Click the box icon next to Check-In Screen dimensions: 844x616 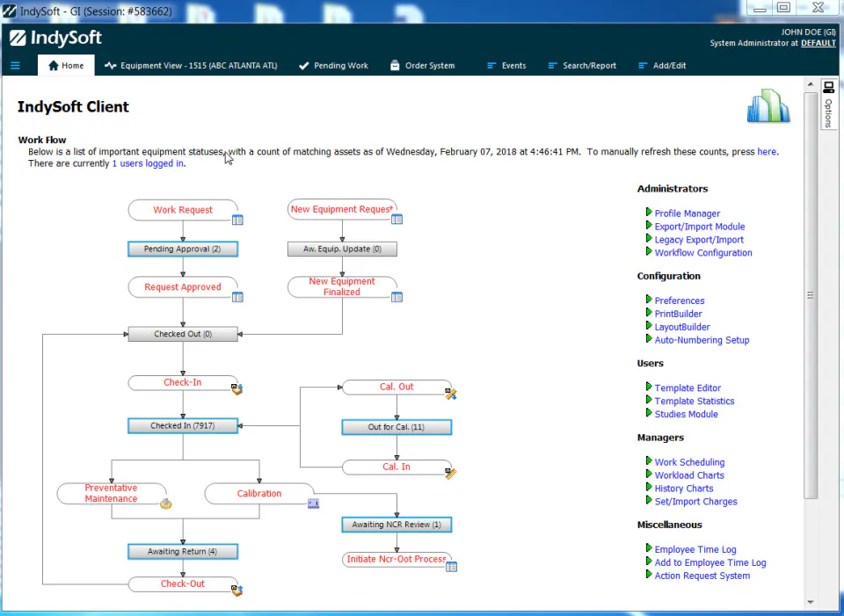pos(237,389)
